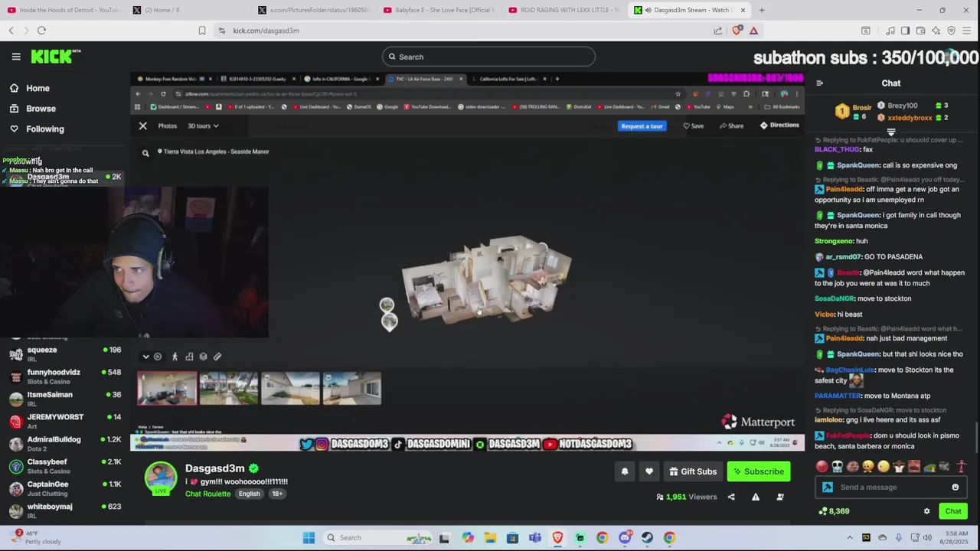Open ItsmeSalman channel in sidebar

[65, 399]
